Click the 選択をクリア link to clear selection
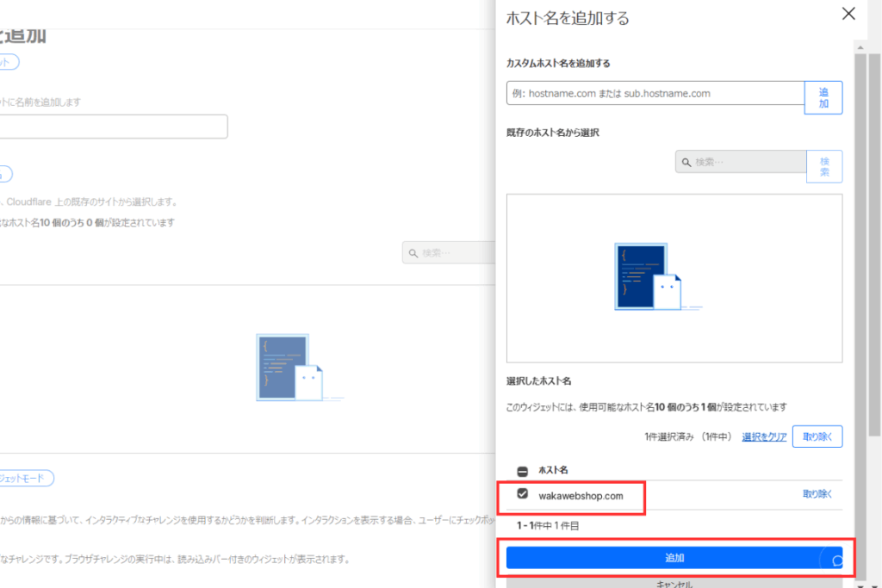This screenshot has width=882, height=588. point(763,436)
